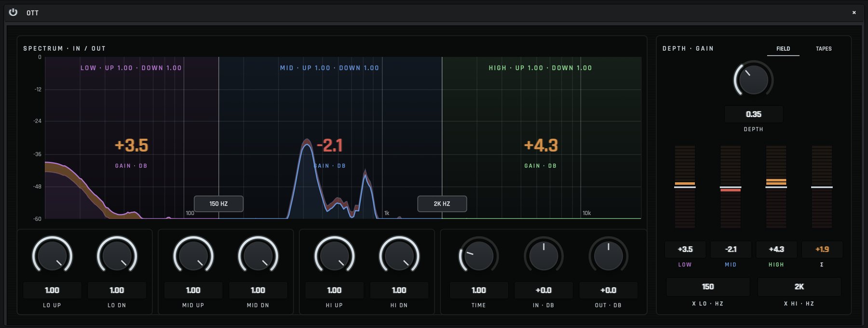Select the HI DN value box
The width and height of the screenshot is (868, 328).
coord(399,290)
